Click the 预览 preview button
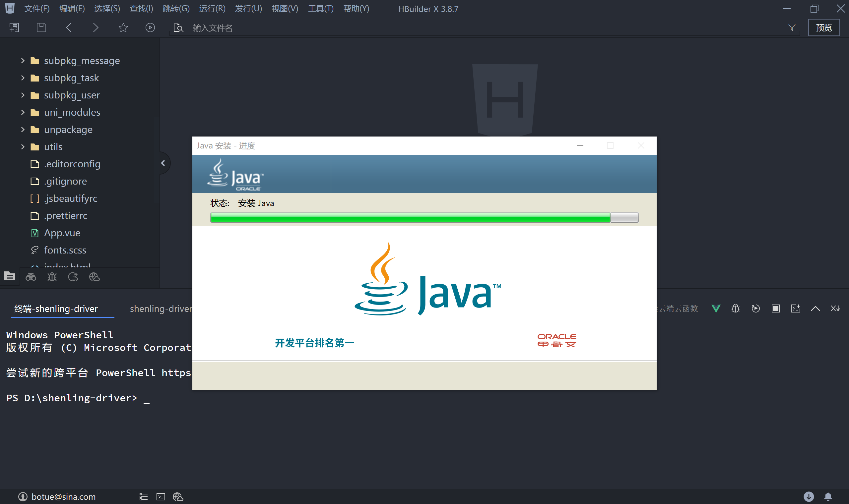Image resolution: width=849 pixels, height=504 pixels. click(x=823, y=28)
